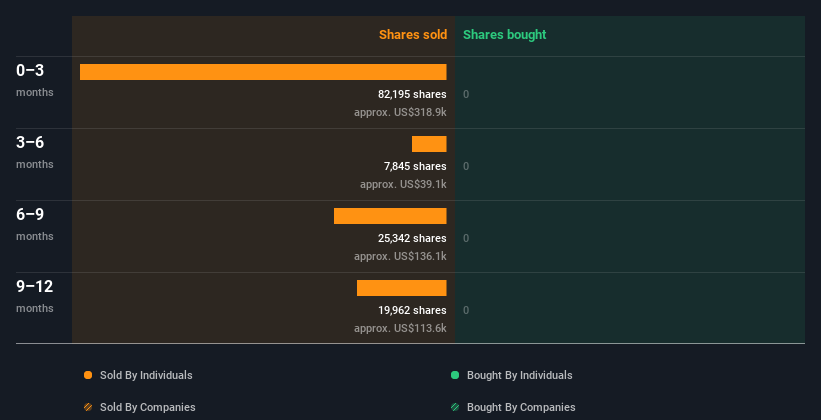Select the 9–12 months orange sold bar
821x420 pixels.
(402, 288)
